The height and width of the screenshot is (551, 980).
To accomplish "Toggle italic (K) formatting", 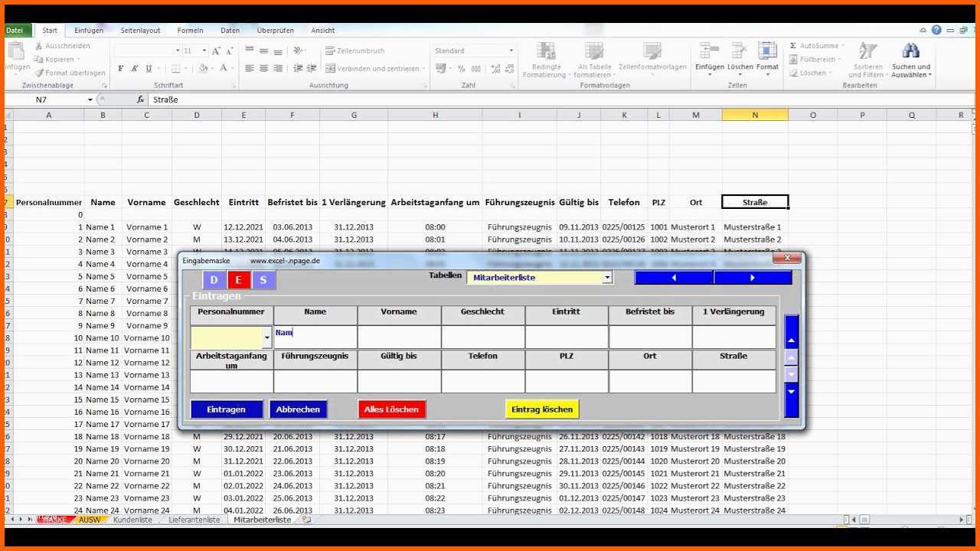I will point(135,68).
